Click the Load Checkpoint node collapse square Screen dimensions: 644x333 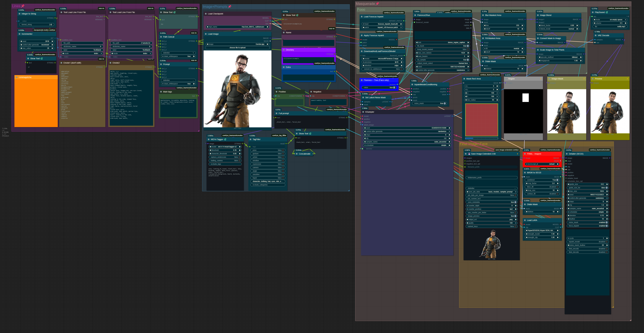(x=206, y=14)
